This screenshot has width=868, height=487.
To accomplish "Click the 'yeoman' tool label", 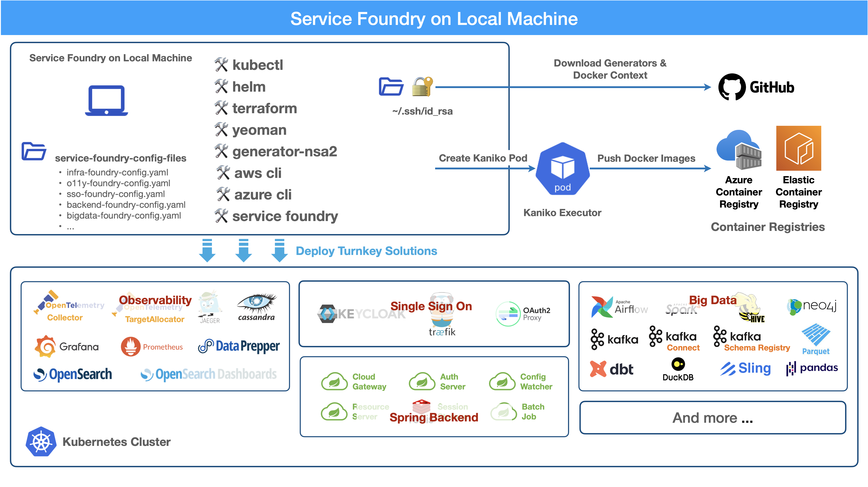I will click(259, 130).
